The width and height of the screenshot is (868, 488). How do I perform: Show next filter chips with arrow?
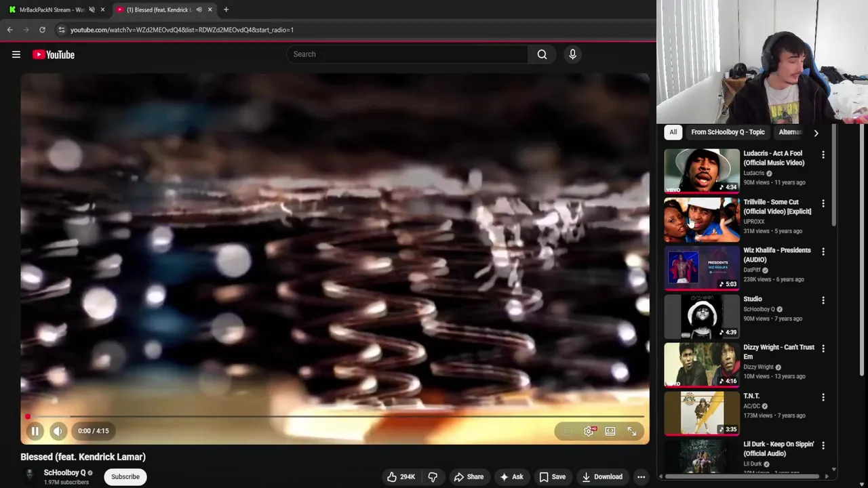click(816, 133)
